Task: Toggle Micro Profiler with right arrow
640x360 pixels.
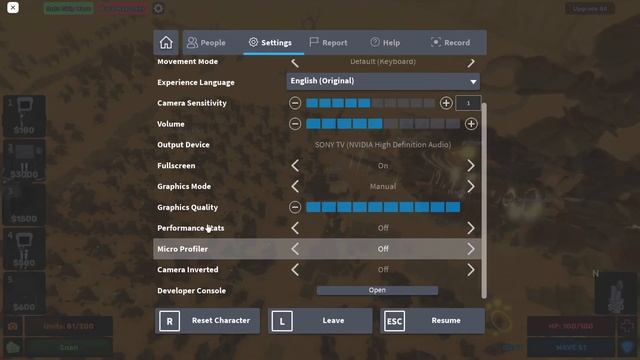Action: [x=471, y=249]
